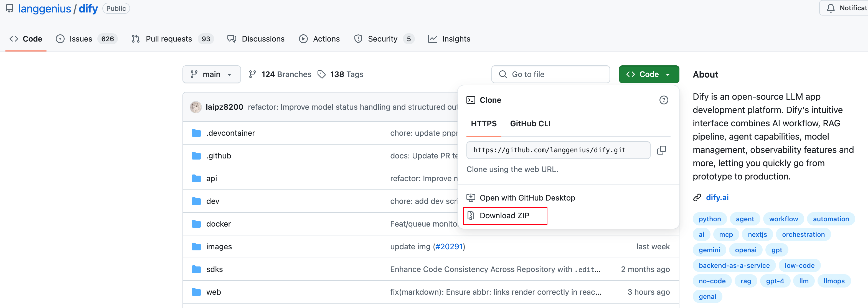Toggle the green Code dropdown button
868x308 pixels.
click(x=649, y=74)
